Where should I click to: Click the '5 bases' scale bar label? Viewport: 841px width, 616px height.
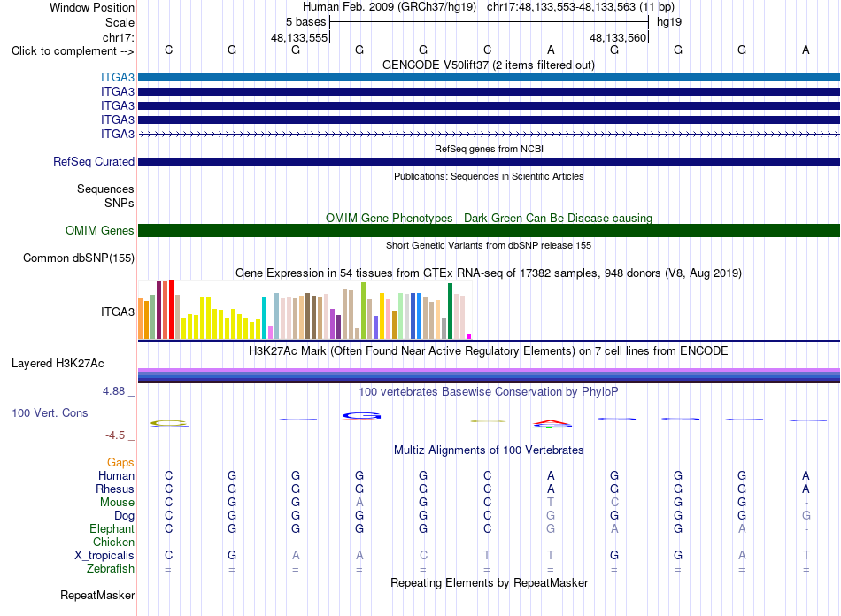click(305, 22)
